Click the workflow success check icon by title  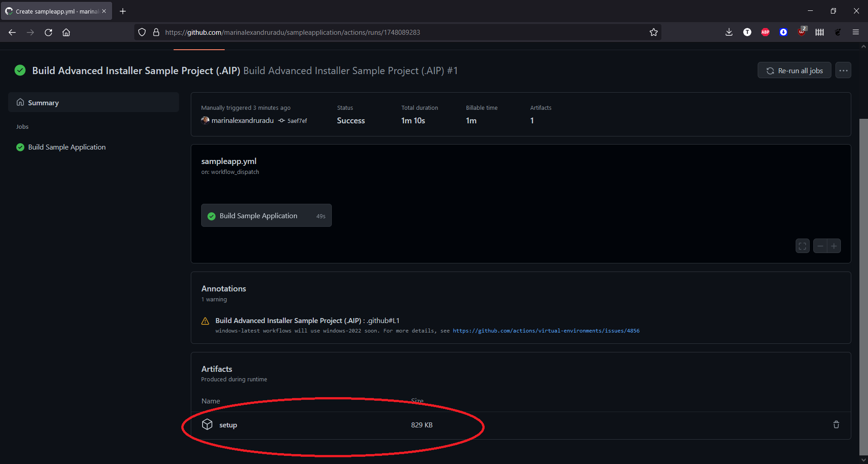click(20, 70)
